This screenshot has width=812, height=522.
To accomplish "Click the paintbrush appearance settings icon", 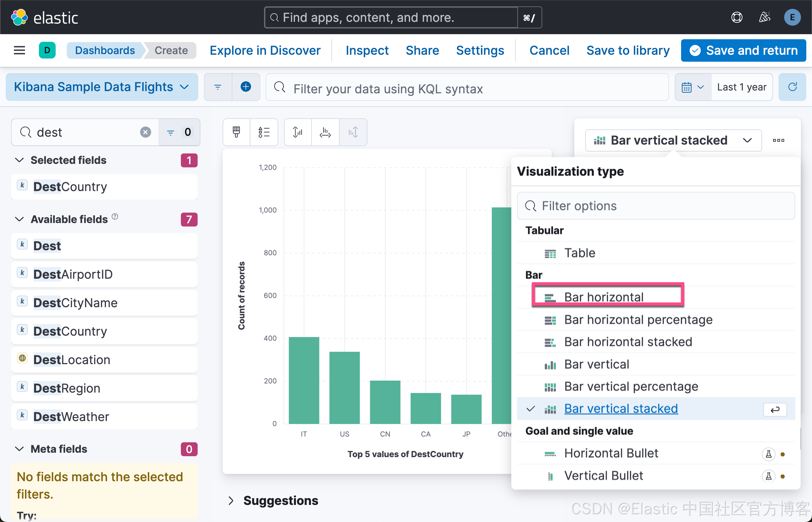I will click(x=236, y=132).
